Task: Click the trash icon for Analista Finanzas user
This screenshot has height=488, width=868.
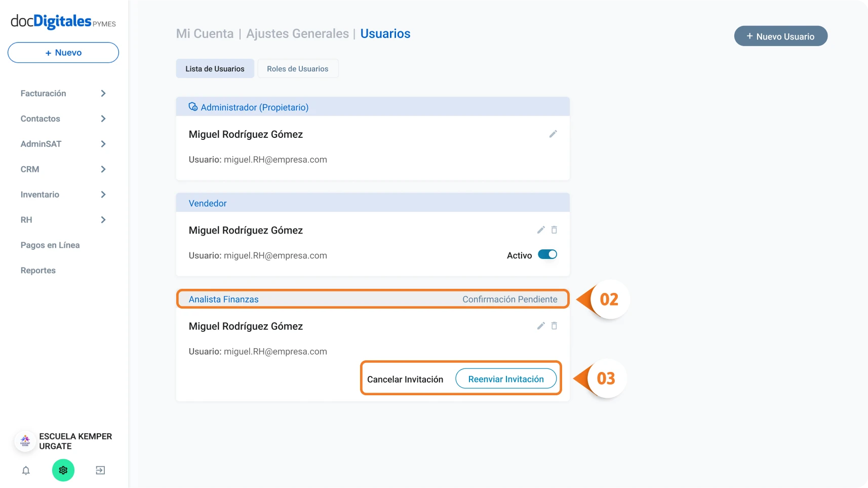Action: (x=554, y=326)
